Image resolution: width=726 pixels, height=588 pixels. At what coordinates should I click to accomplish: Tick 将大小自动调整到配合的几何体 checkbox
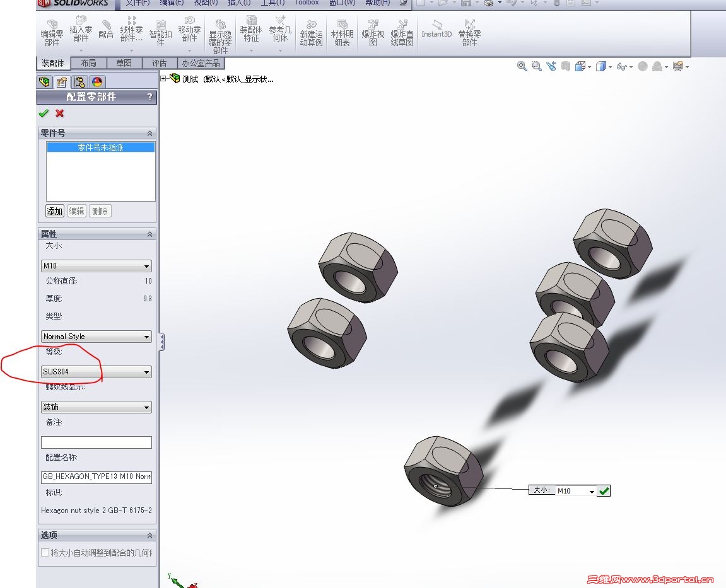coord(45,552)
